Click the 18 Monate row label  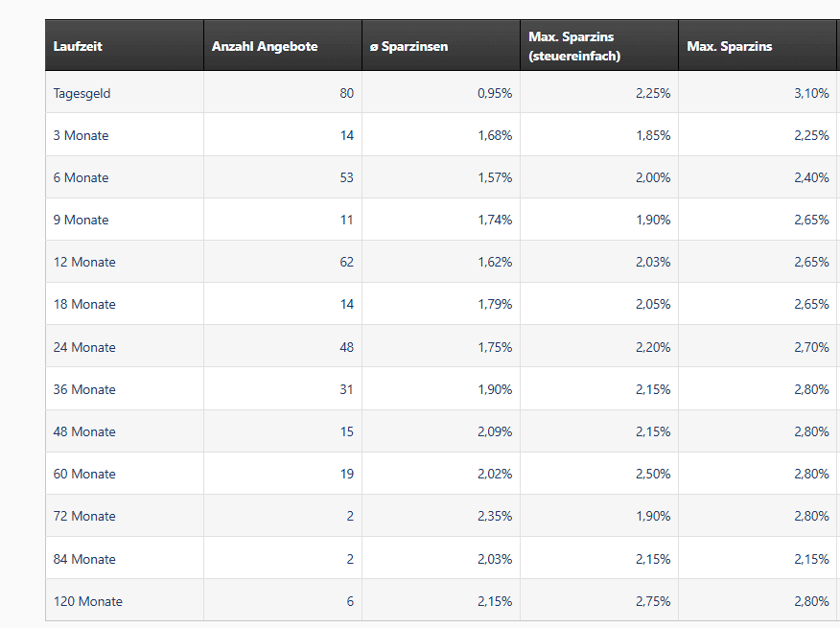[84, 304]
